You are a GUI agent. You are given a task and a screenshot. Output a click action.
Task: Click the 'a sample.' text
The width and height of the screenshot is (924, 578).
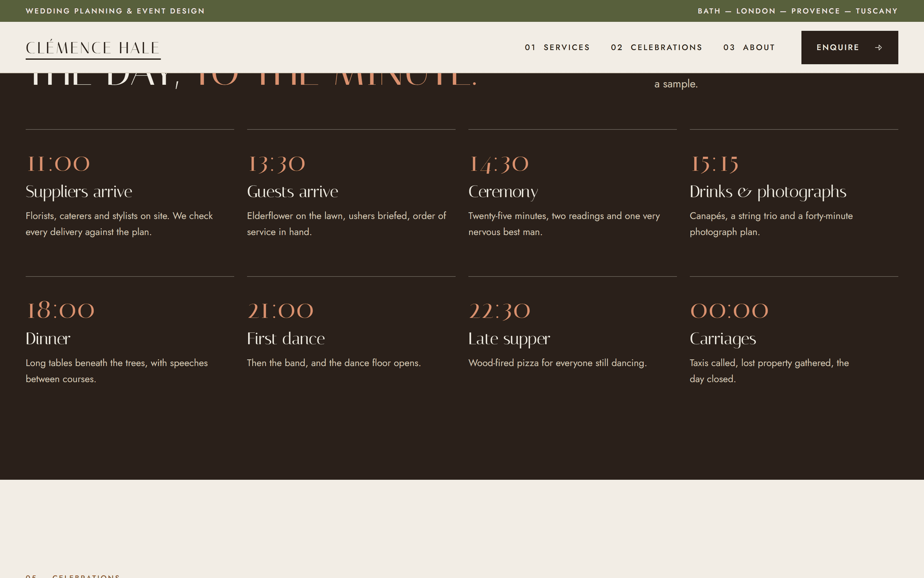click(676, 84)
